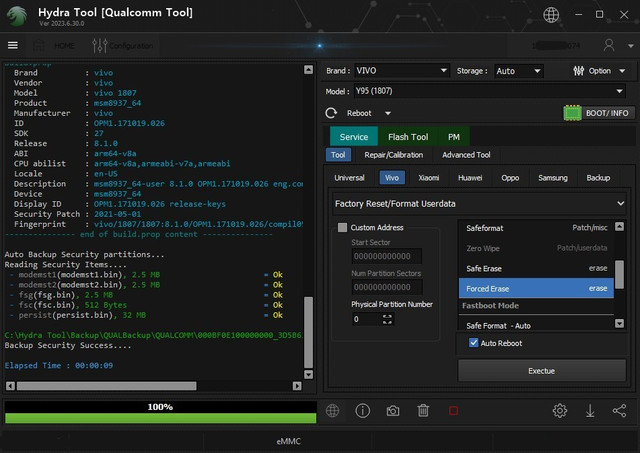The image size is (640, 453).
Task: Open the hamburger menu
Action: (x=13, y=45)
